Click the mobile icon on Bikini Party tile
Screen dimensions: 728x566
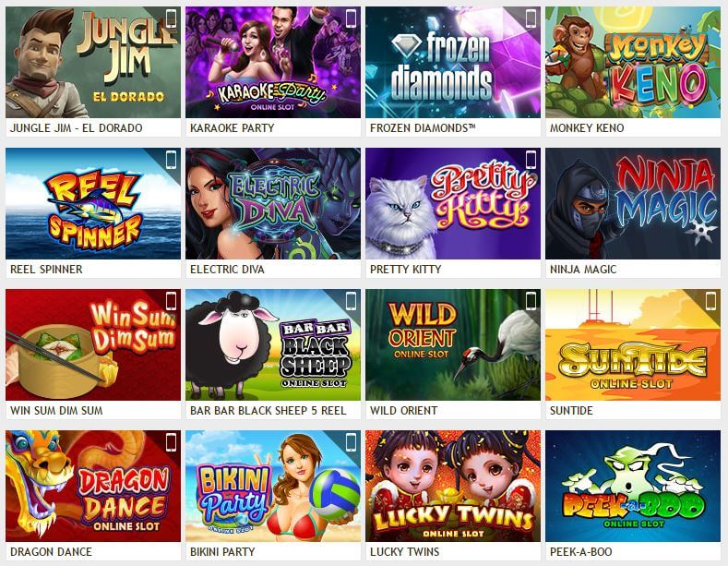(351, 442)
